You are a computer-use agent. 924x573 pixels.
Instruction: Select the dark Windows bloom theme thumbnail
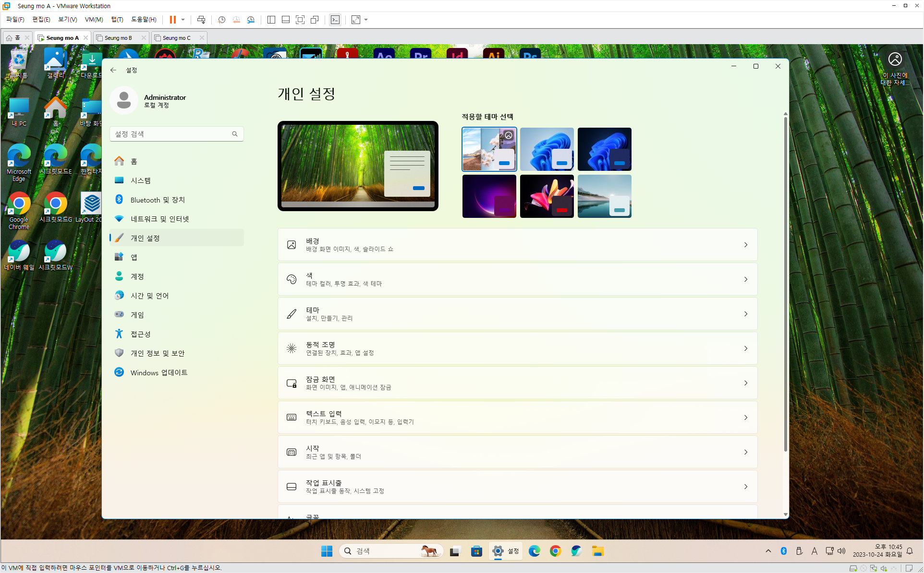tap(604, 149)
